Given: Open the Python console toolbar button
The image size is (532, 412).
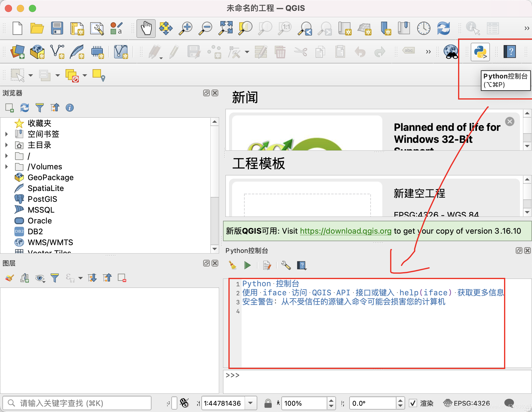Looking at the screenshot, I should (480, 52).
